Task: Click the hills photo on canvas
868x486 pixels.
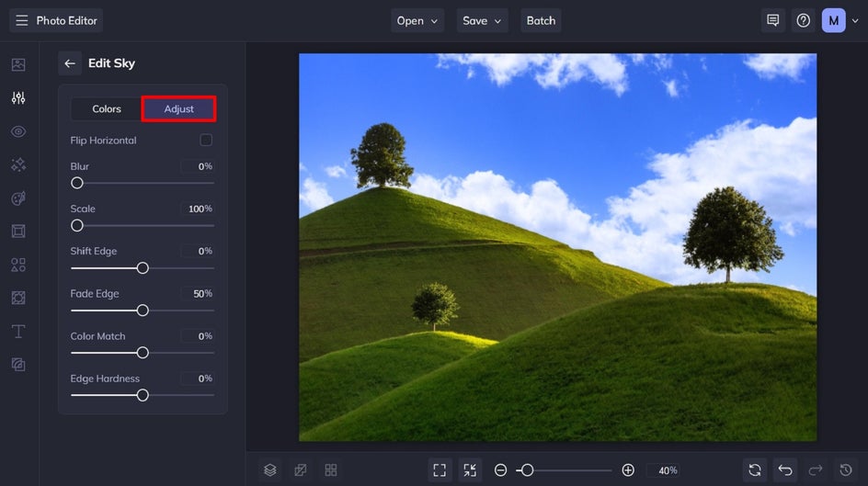Action: 557,247
